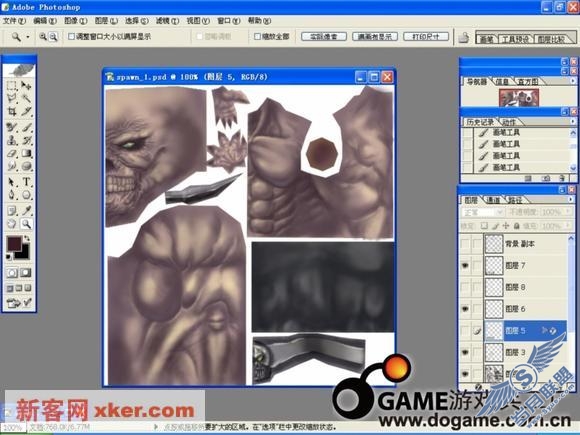Select the Shape tool

click(26, 195)
